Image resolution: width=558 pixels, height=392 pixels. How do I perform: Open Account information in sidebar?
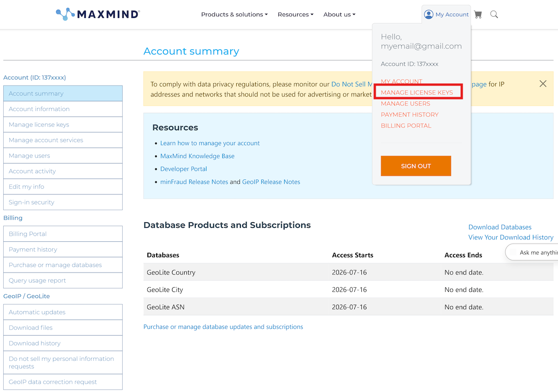point(63,109)
